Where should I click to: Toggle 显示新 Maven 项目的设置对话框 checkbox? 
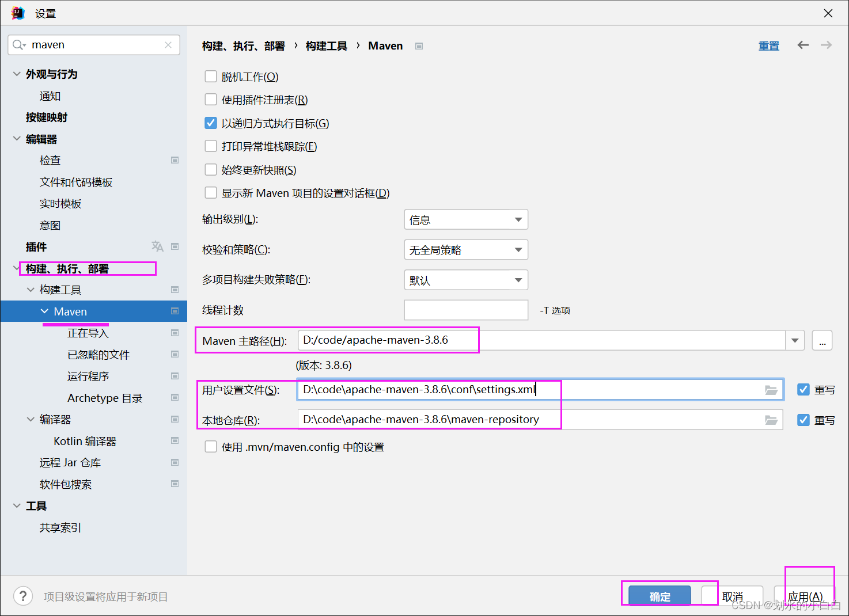click(211, 193)
